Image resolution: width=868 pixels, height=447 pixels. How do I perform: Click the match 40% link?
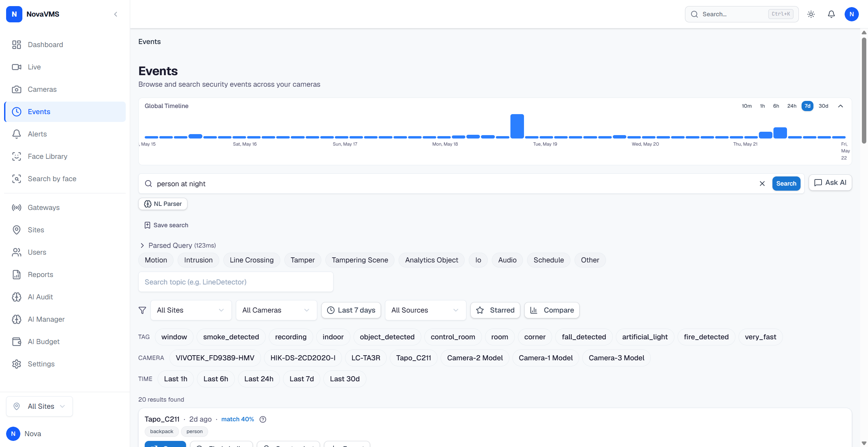click(x=238, y=419)
